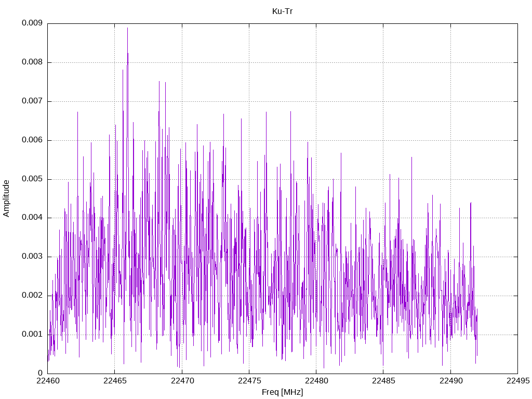Click x-axis tick label 22460
The width and height of the screenshot is (532, 399).
(x=48, y=381)
